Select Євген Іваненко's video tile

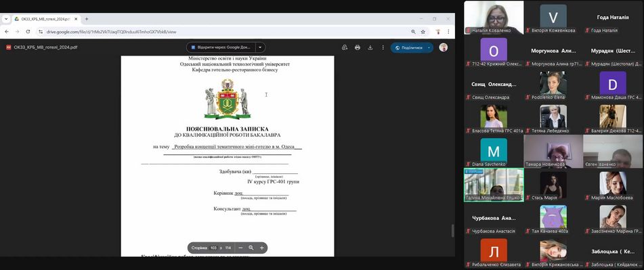pos(613,152)
